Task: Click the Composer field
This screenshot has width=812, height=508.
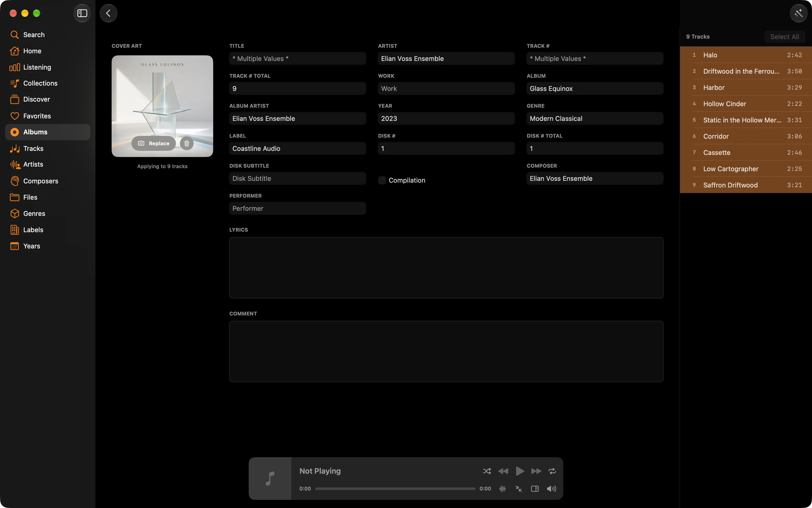Action: click(595, 178)
